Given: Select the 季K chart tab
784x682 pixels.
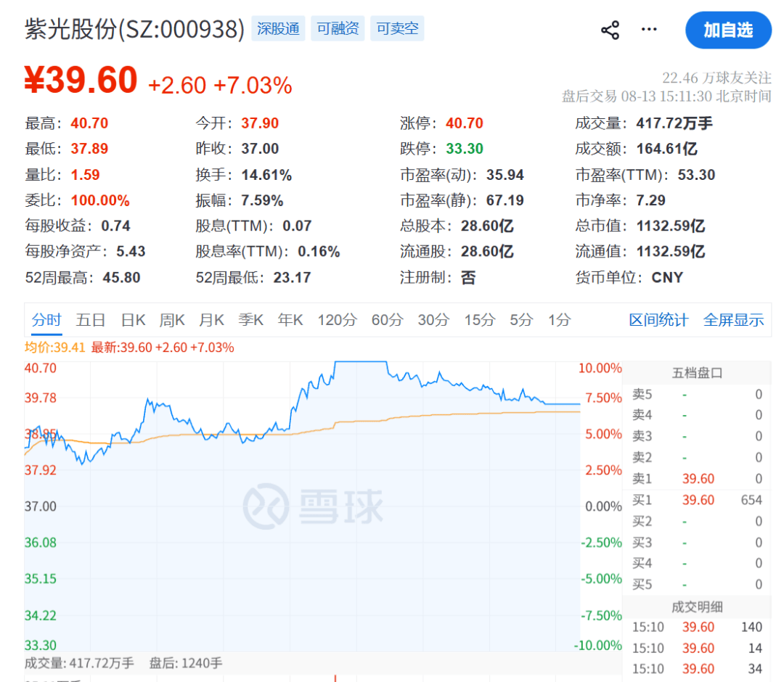Looking at the screenshot, I should point(250,320).
